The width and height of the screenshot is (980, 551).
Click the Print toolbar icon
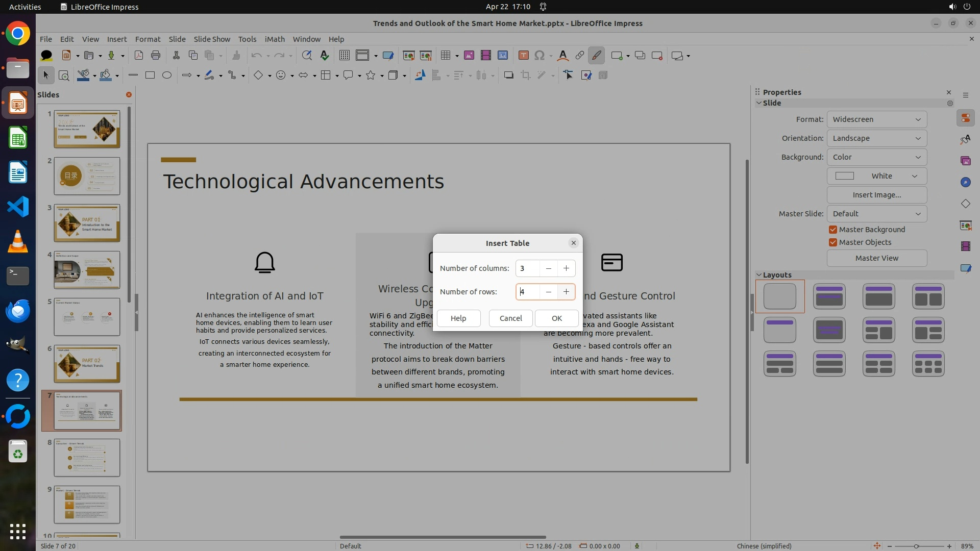156,56
